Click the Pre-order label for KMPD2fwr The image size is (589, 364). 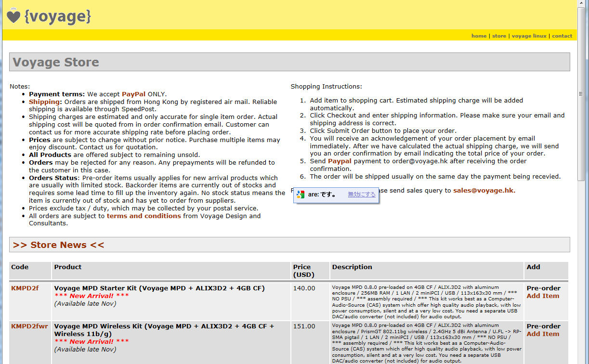[543, 326]
